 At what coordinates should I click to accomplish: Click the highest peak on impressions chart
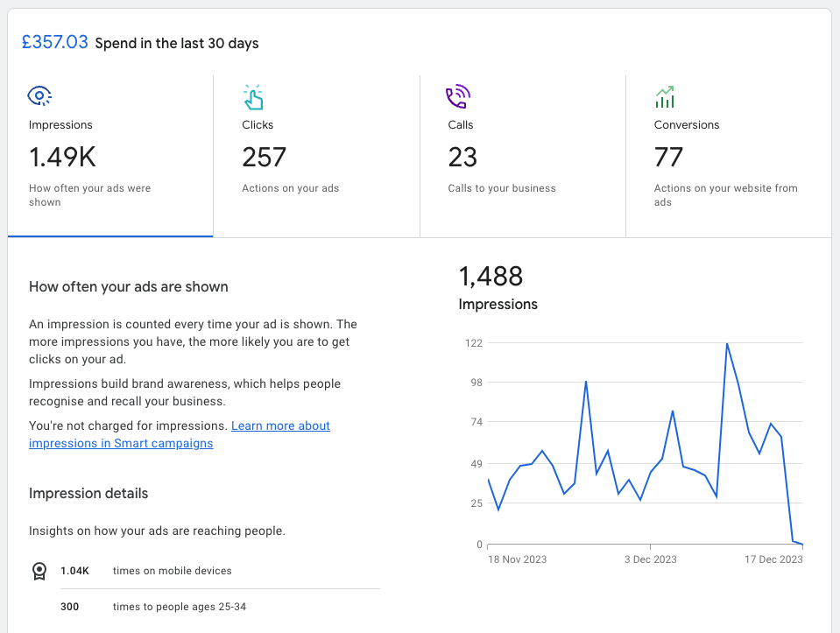pos(727,344)
